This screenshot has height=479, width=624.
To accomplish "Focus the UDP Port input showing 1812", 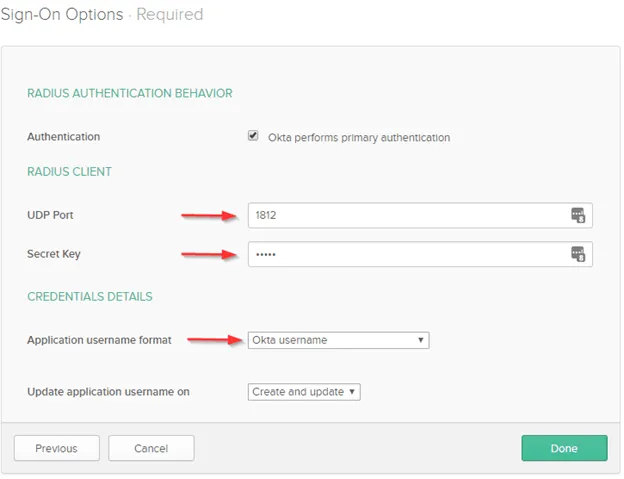I will [x=405, y=215].
